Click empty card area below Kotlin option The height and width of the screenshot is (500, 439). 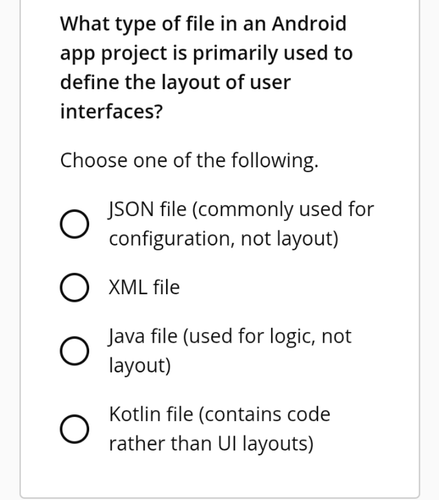point(219,475)
